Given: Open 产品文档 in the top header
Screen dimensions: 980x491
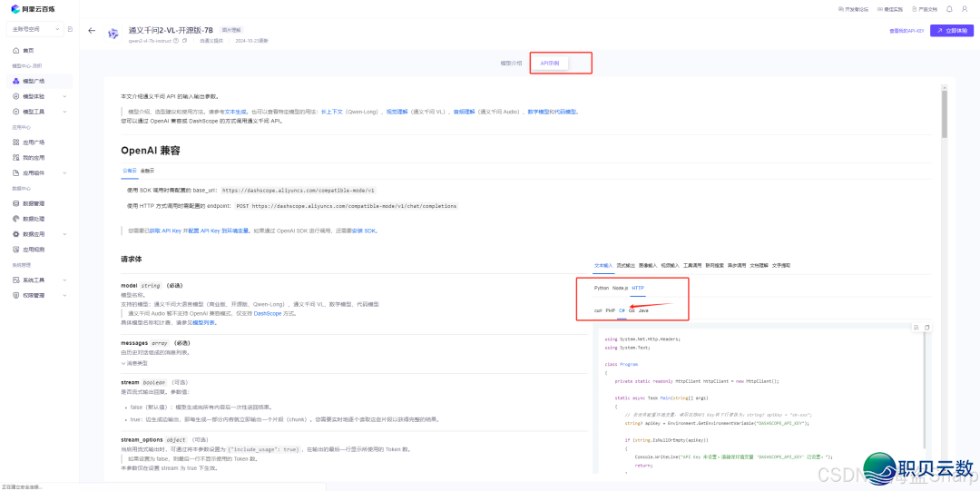Looking at the screenshot, I should [x=925, y=9].
